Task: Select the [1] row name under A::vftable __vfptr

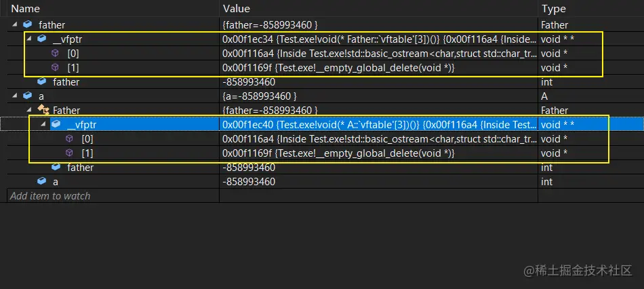Action: [x=87, y=153]
